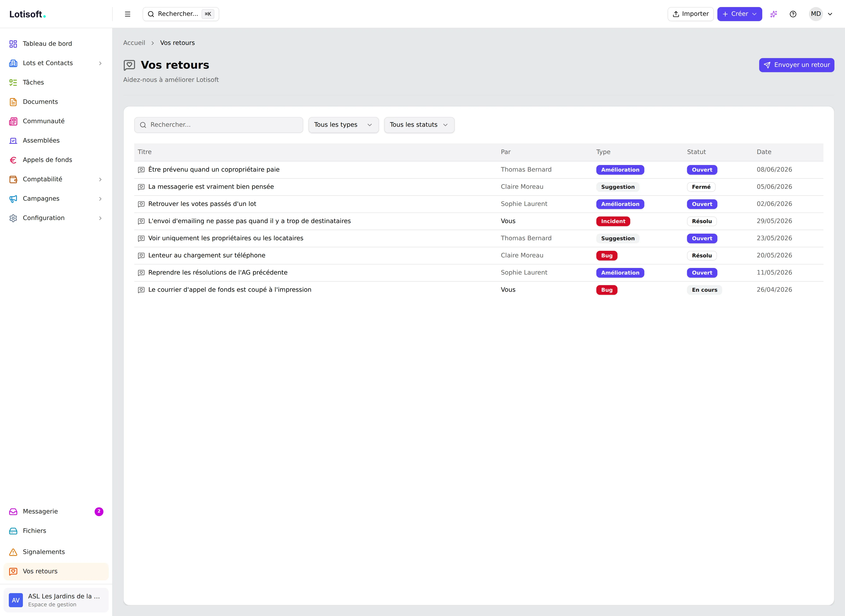Go to Tableau de bord
Image resolution: width=845 pixels, height=616 pixels.
[56, 44]
